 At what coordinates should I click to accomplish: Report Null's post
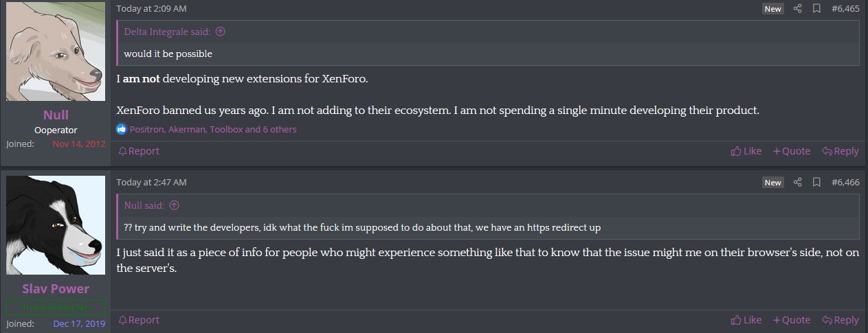pos(139,151)
